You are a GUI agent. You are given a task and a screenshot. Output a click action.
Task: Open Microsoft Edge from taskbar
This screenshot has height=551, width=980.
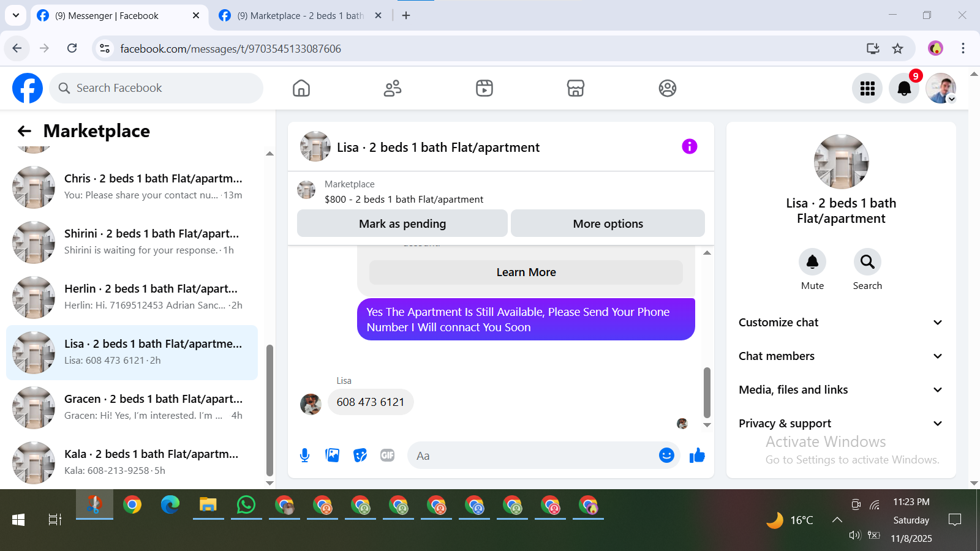(170, 505)
